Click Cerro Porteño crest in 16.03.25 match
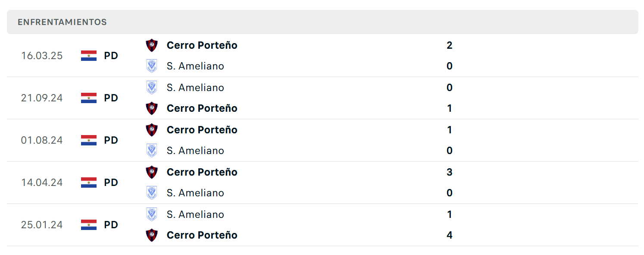This screenshot has height=255, width=644. (152, 45)
